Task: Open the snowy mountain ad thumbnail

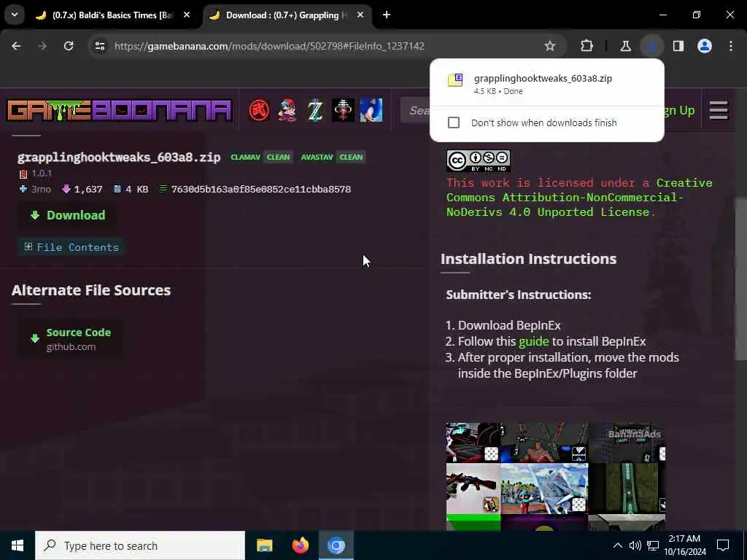Action: [544, 488]
